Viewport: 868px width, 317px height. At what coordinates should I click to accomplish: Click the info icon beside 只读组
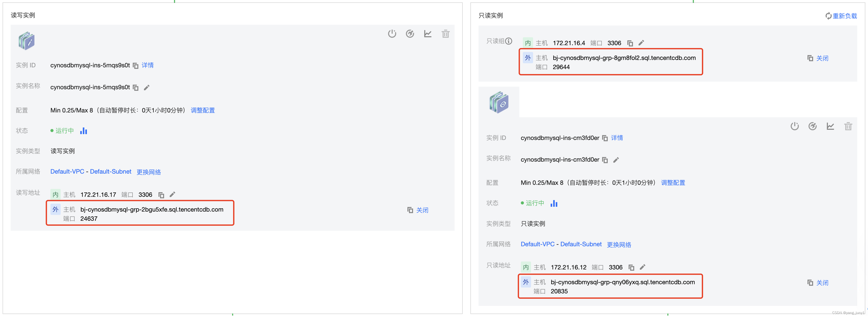pyautogui.click(x=509, y=41)
